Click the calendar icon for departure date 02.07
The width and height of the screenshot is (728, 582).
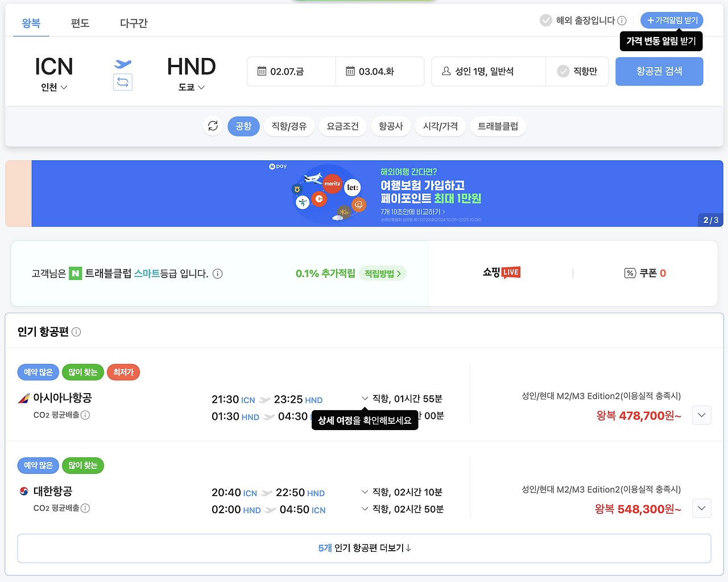pyautogui.click(x=261, y=71)
